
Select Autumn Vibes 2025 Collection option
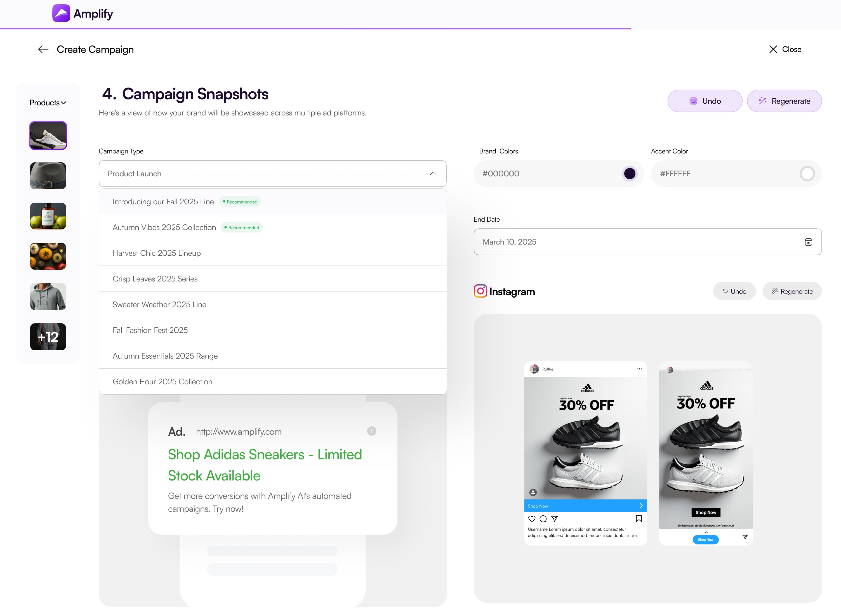click(164, 227)
